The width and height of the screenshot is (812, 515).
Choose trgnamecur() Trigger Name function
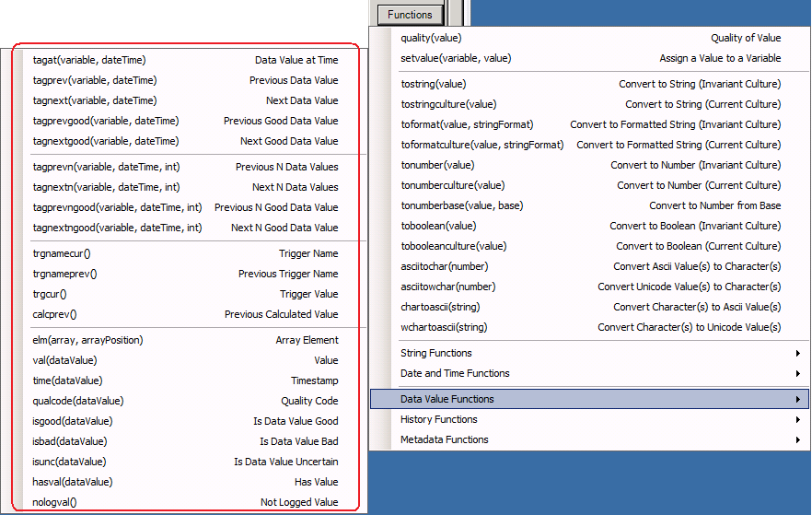tap(184, 254)
